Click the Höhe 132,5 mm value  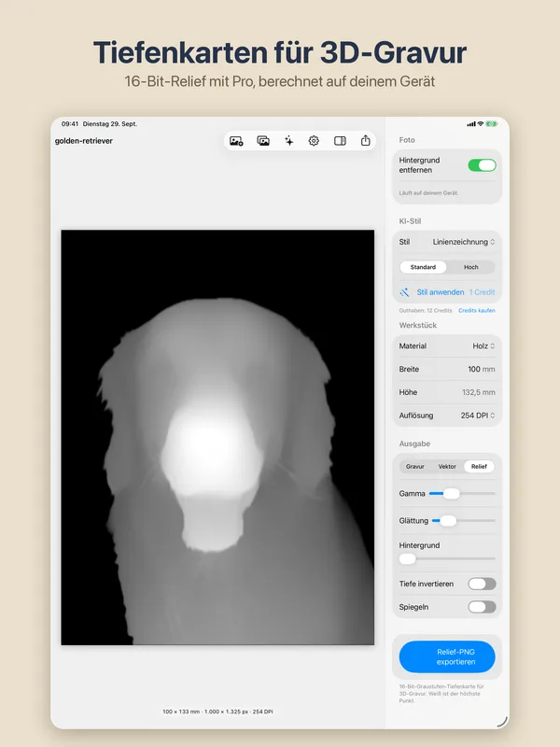pos(479,392)
